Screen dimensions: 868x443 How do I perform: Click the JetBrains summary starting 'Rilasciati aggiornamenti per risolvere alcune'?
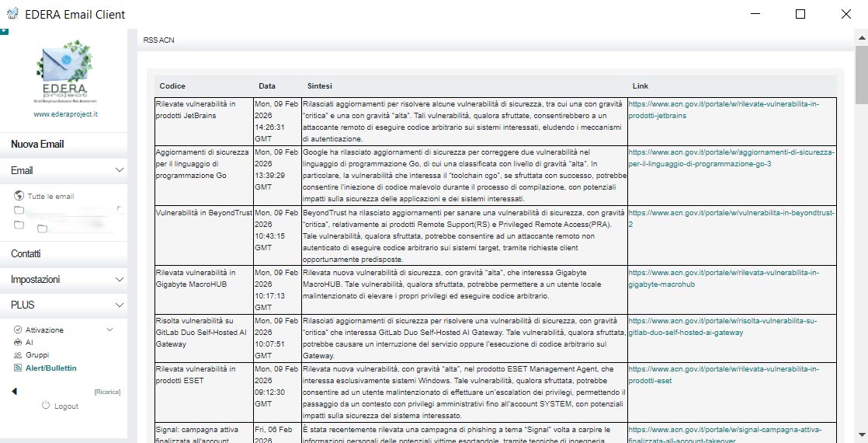click(464, 121)
